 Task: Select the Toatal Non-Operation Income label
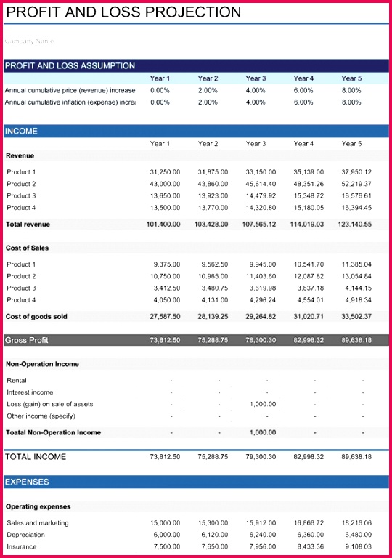(54, 433)
